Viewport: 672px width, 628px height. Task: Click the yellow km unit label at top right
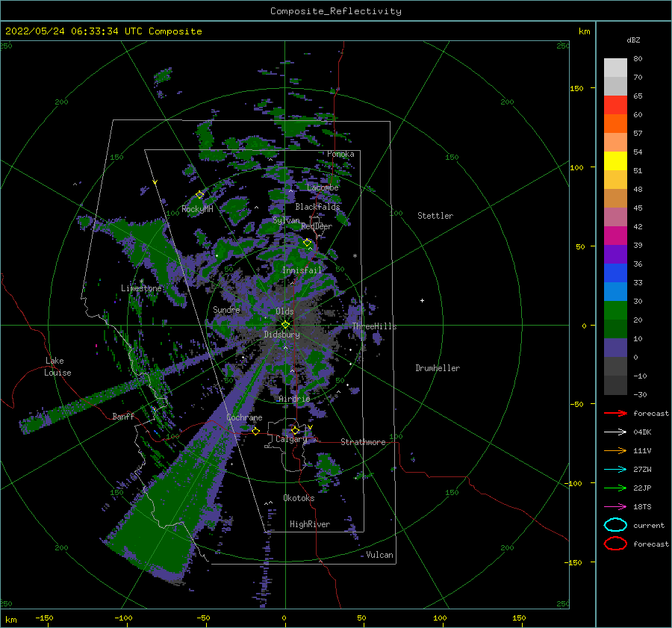[x=585, y=31]
